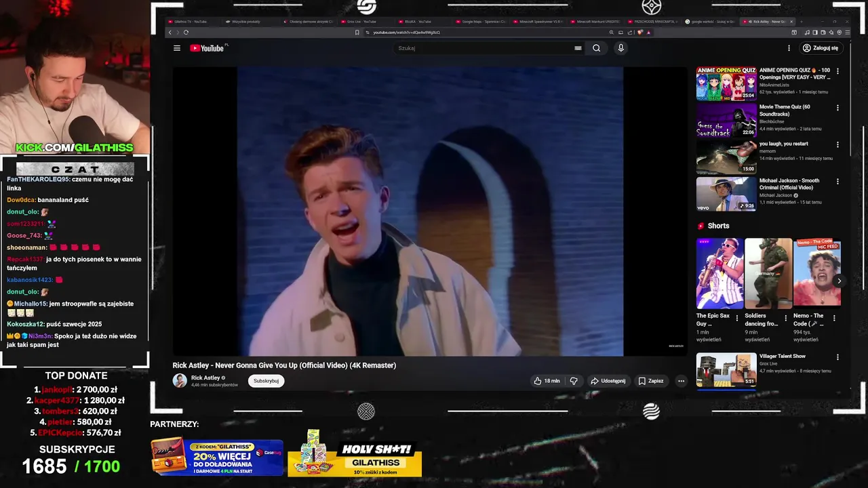
Task: Share the video via Udostępnij
Action: click(x=608, y=381)
